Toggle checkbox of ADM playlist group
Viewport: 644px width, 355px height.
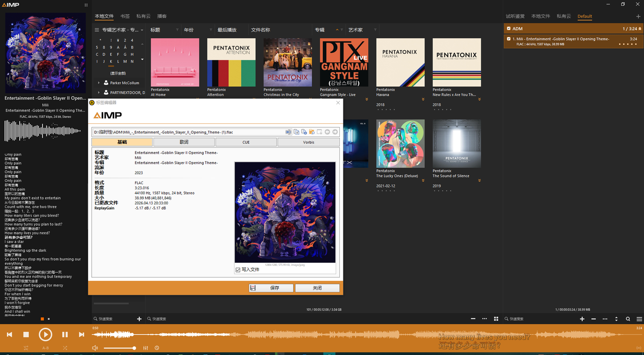coord(509,29)
